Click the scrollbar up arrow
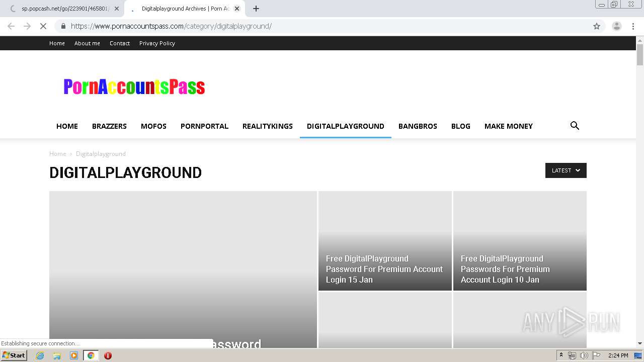 point(640,40)
